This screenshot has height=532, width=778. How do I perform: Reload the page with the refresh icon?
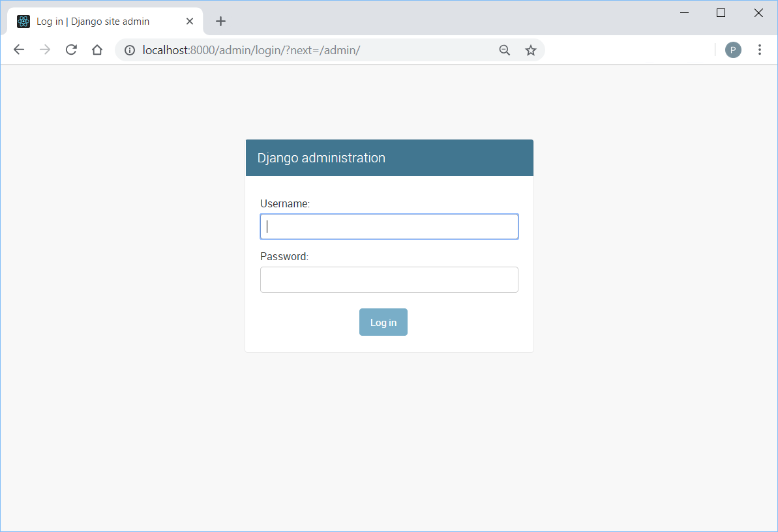(x=71, y=50)
